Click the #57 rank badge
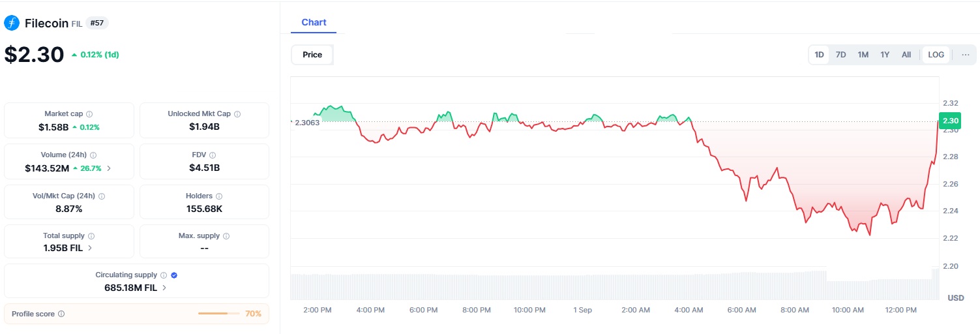 pos(97,23)
